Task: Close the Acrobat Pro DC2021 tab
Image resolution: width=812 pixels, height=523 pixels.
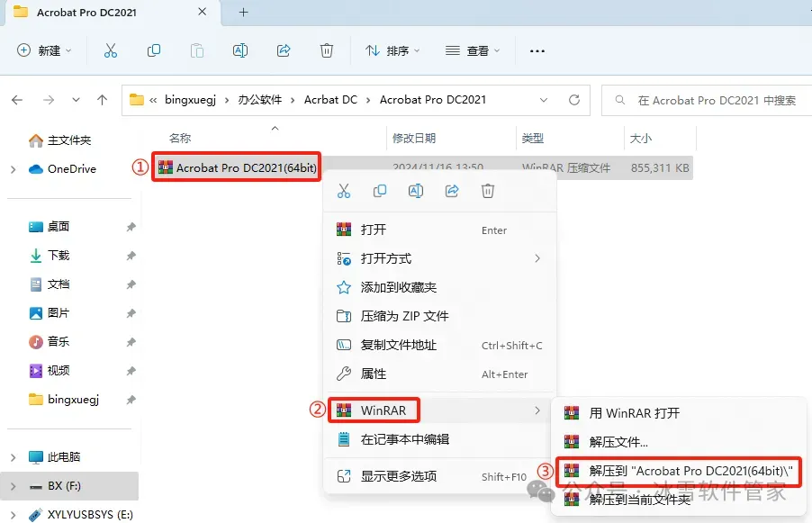Action: pyautogui.click(x=202, y=12)
